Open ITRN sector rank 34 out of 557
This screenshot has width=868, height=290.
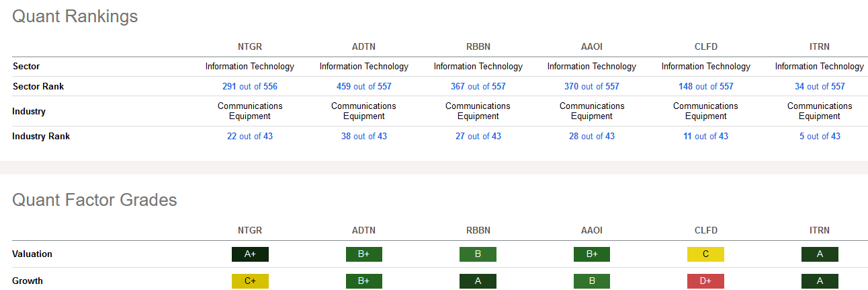(x=820, y=86)
